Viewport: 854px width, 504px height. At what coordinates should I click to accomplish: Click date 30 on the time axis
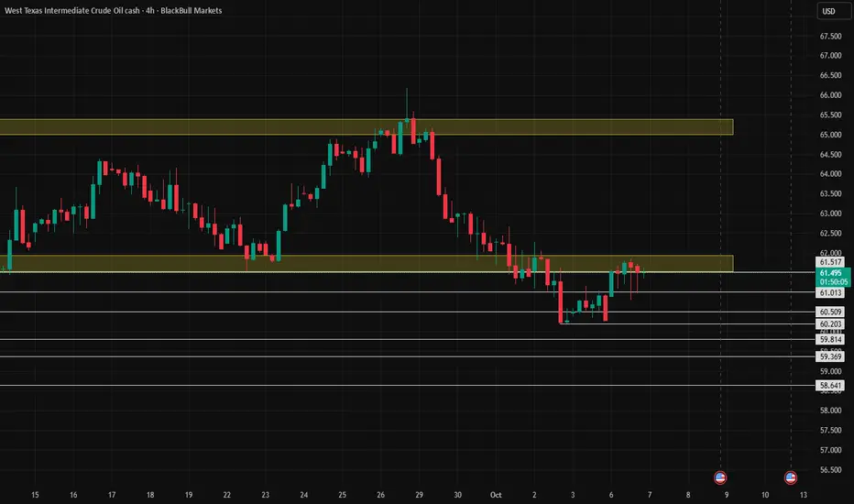click(457, 495)
